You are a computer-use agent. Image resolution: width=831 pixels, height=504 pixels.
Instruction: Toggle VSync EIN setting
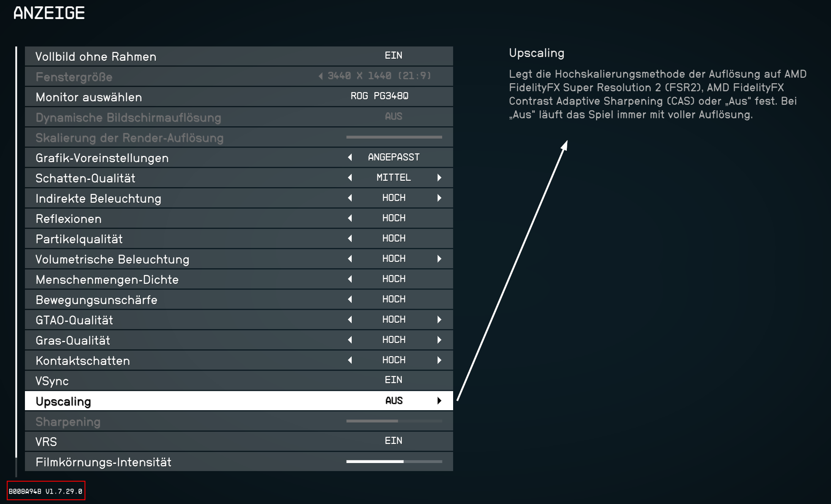tap(394, 380)
